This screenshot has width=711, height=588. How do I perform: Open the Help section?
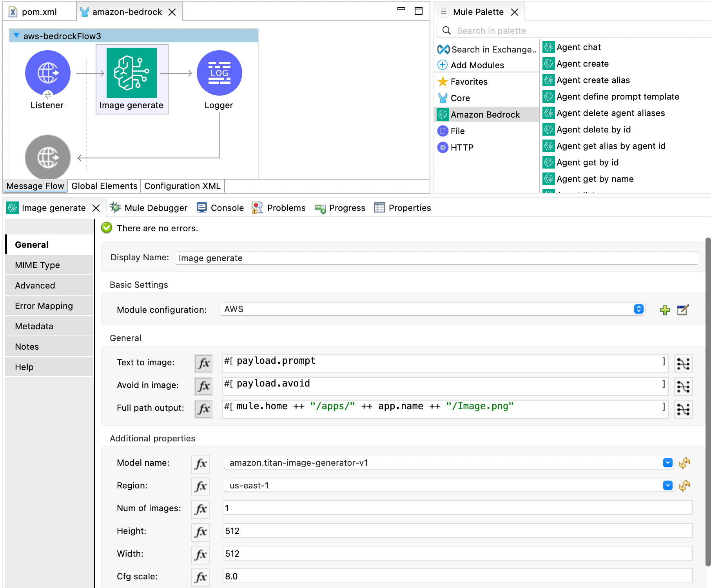point(49,367)
